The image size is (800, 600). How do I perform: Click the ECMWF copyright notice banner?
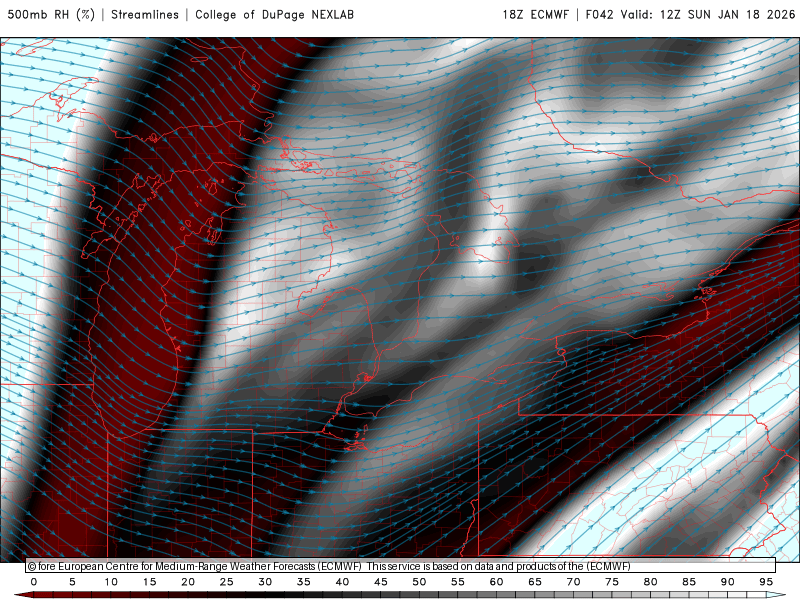pos(401,566)
